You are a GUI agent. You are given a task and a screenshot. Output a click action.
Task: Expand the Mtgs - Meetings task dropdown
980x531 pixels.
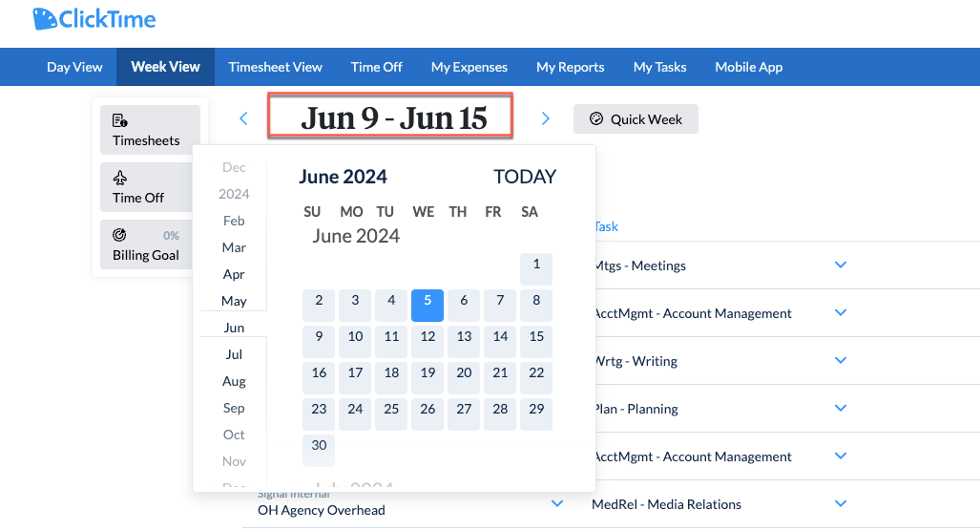pyautogui.click(x=841, y=265)
